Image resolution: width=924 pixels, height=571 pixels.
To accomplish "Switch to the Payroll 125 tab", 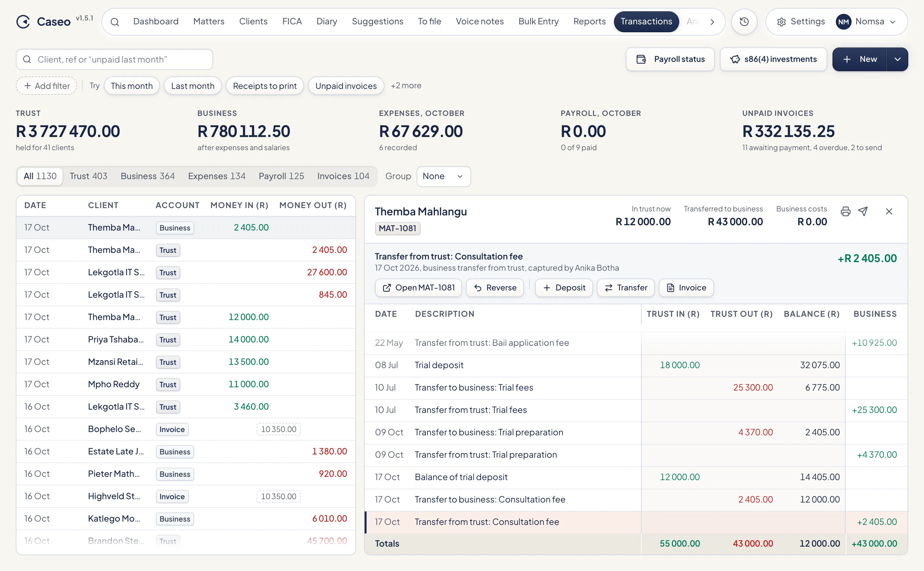I will [281, 177].
